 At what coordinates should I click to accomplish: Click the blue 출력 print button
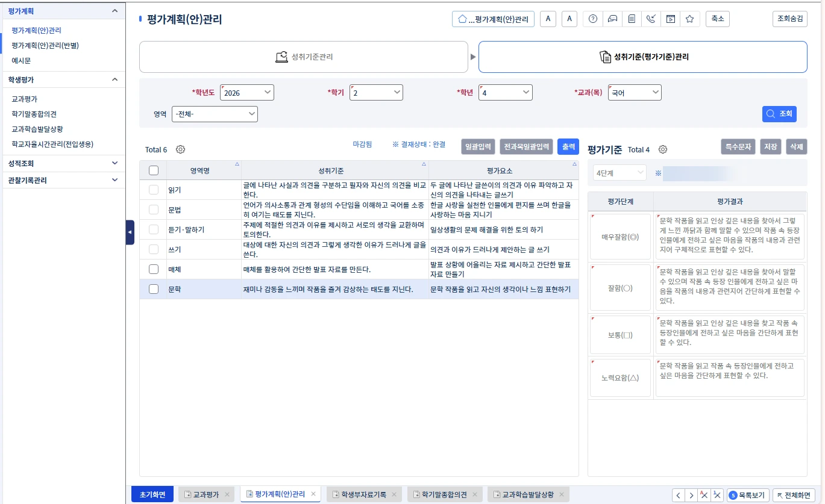(x=568, y=147)
